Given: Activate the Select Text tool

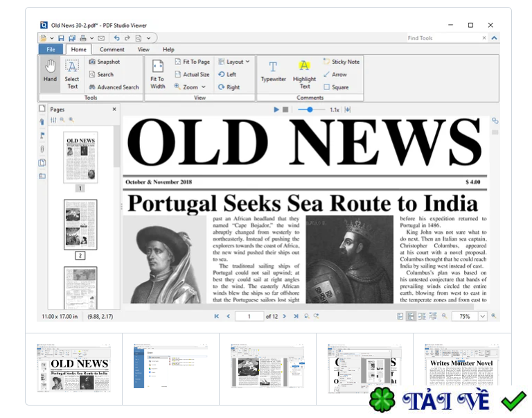Looking at the screenshot, I should 72,74.
